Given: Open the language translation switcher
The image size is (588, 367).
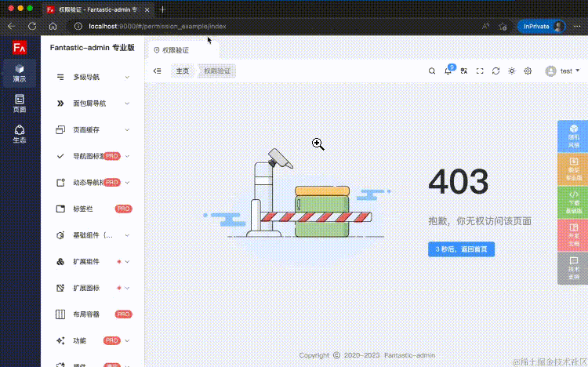Looking at the screenshot, I should point(464,71).
